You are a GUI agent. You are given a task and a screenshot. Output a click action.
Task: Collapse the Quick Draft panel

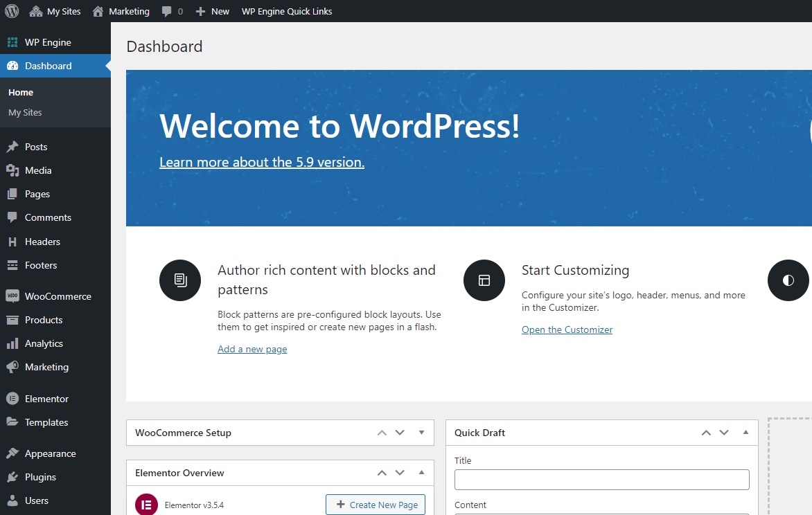click(745, 432)
